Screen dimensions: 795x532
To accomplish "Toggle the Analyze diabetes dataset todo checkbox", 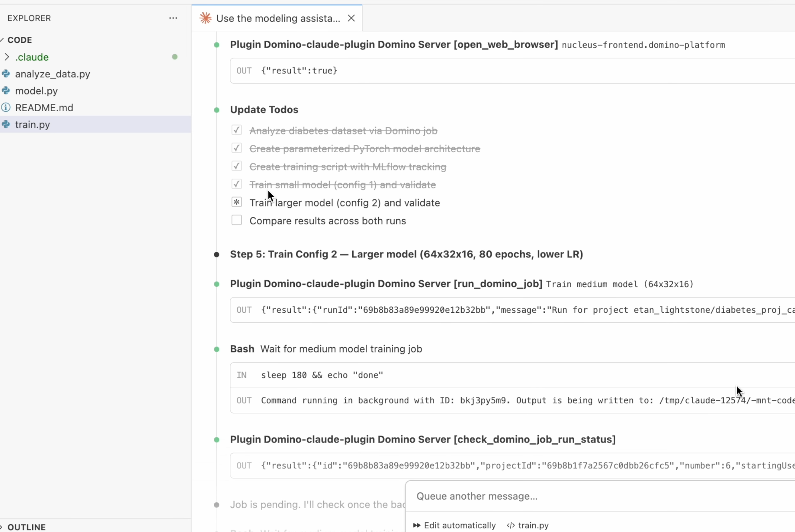I will (237, 130).
